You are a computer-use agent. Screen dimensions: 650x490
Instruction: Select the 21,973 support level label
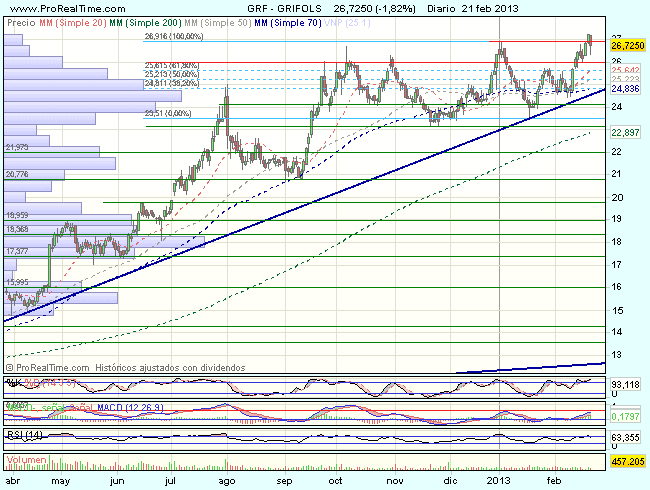(x=18, y=148)
